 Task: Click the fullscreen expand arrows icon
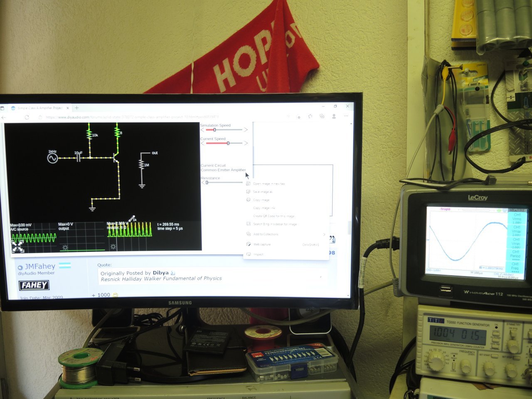click(x=17, y=246)
